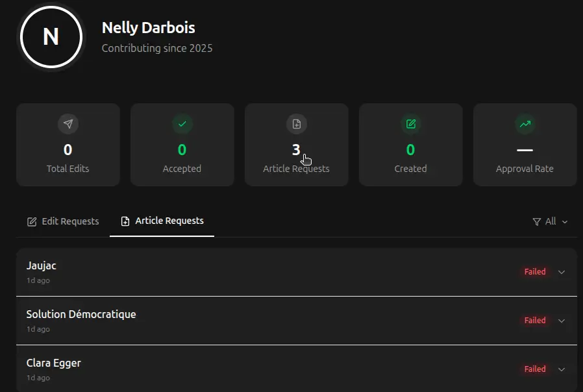
Task: Open the All filter dropdown
Action: point(550,222)
